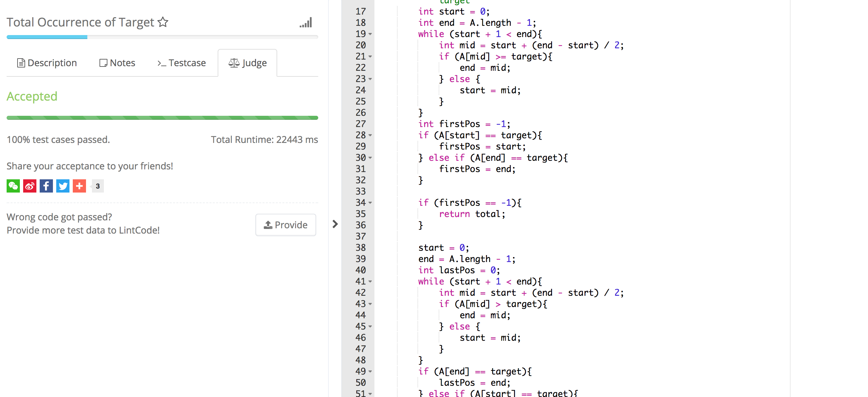Share acceptance via Facebook icon
This screenshot has width=868, height=397.
[46, 186]
